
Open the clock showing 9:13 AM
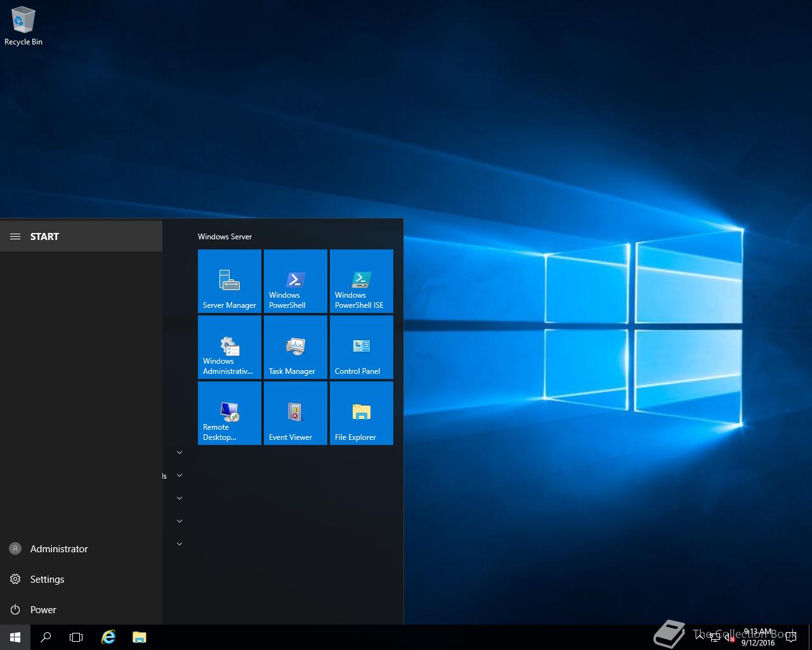757,637
